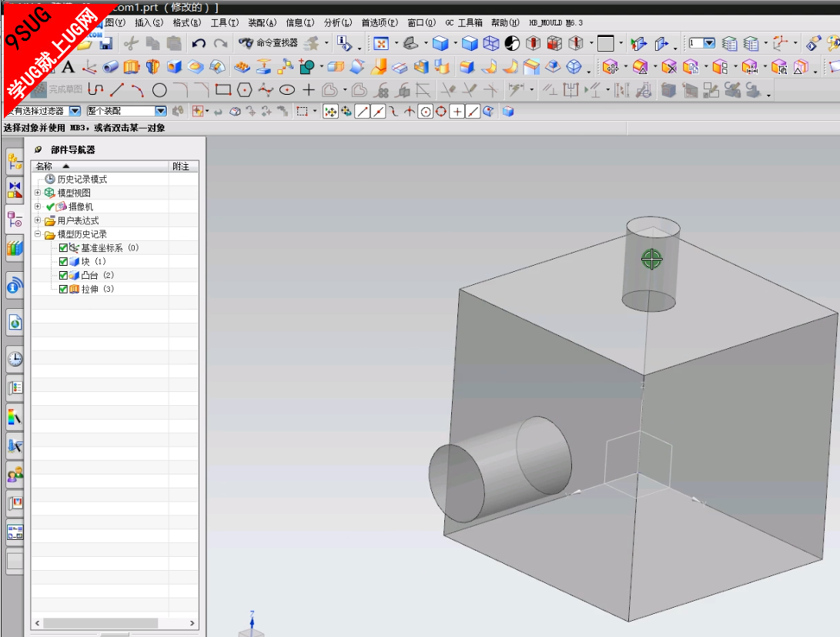Image resolution: width=840 pixels, height=637 pixels.
Task: Open the 分析(L) menu
Action: point(338,22)
